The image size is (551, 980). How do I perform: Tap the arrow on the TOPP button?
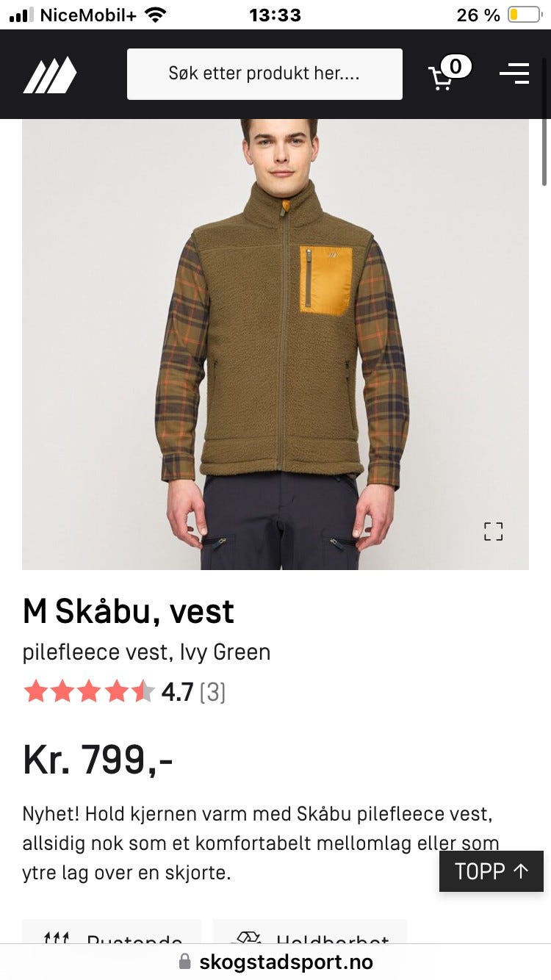click(521, 871)
